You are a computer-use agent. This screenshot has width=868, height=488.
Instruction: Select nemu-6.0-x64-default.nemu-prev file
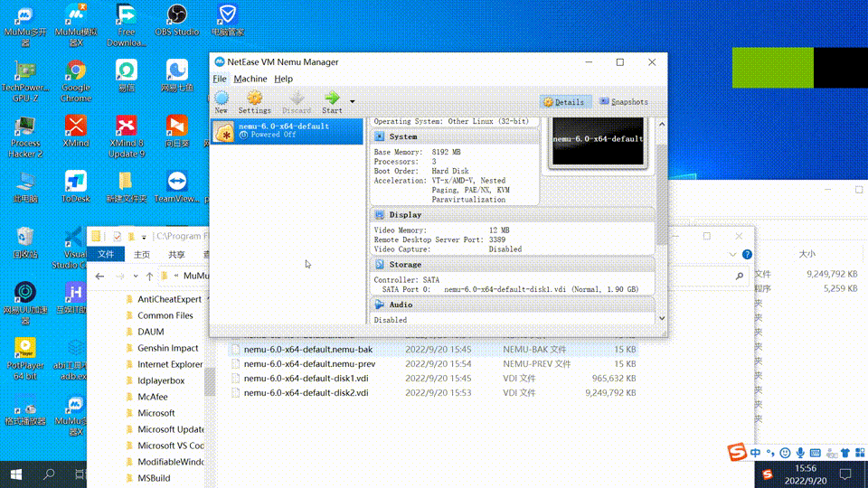tap(433, 364)
